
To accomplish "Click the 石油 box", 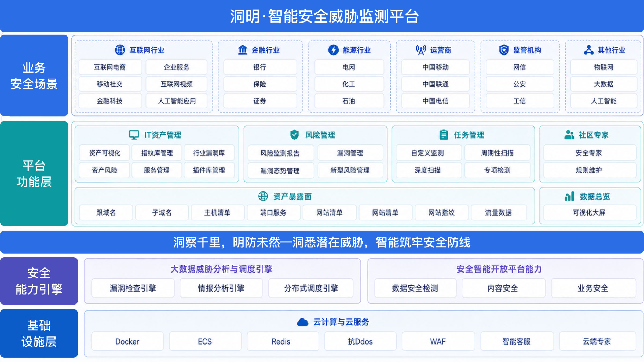I will point(349,101).
